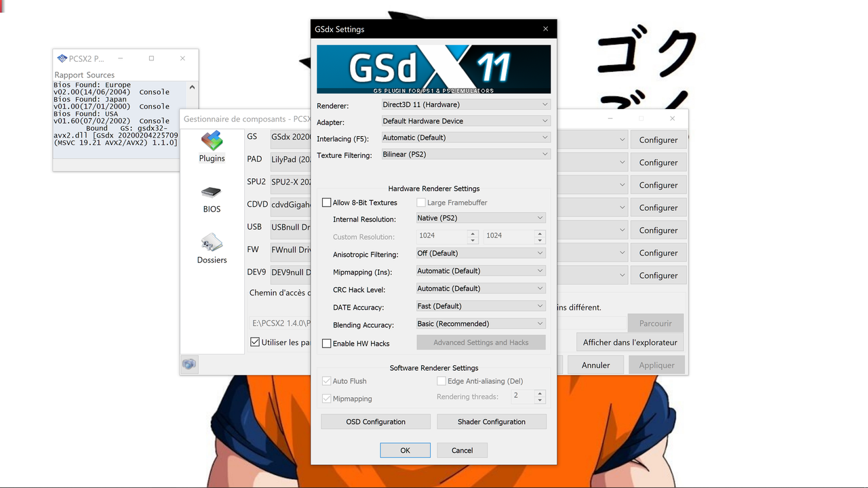Open the Anisotropic Filtering dropdown
Viewport: 868px width, 488px height.
(481, 253)
